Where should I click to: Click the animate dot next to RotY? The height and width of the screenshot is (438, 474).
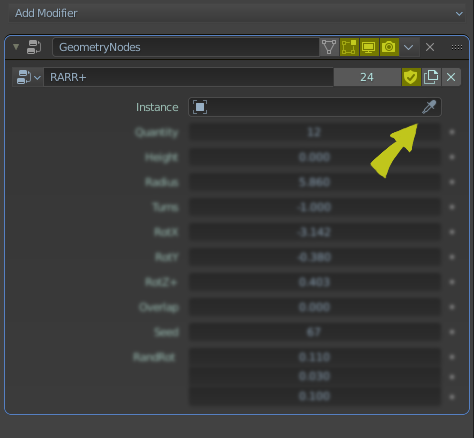[452, 257]
